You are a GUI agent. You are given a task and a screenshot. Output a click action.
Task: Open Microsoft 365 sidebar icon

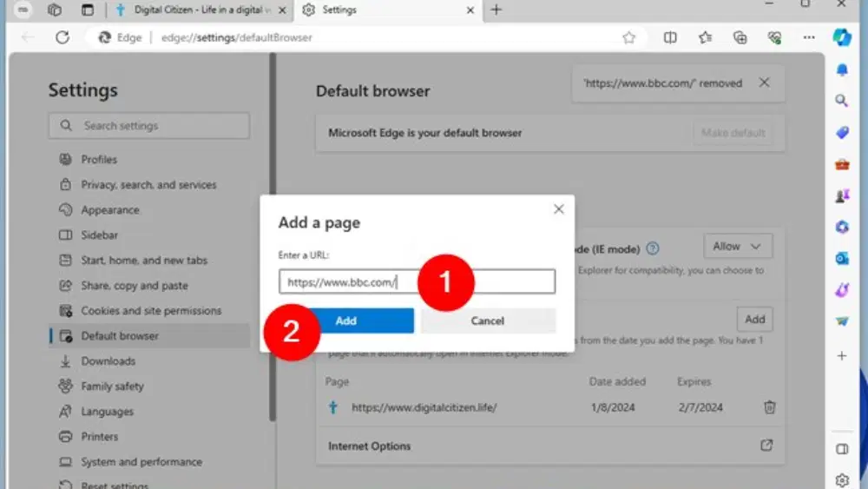(x=842, y=227)
